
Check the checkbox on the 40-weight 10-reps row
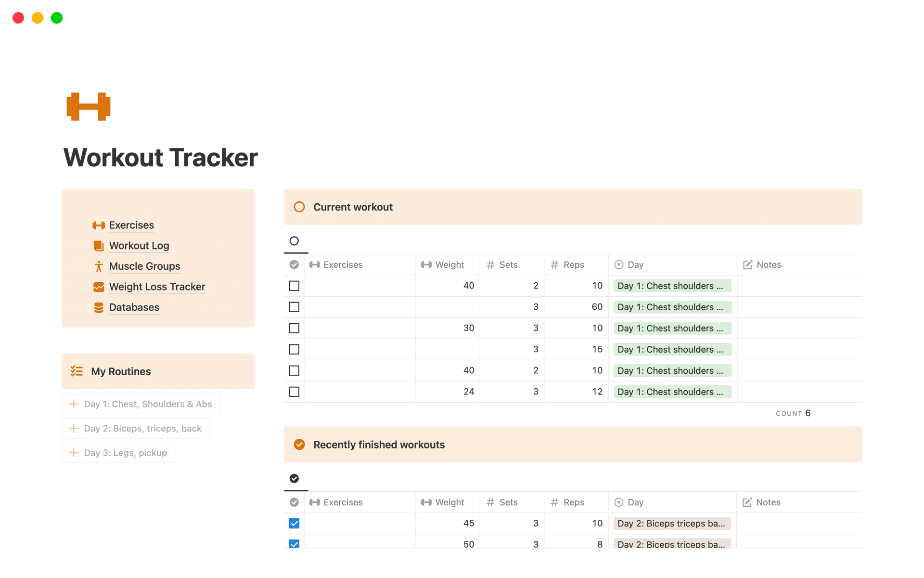[294, 286]
